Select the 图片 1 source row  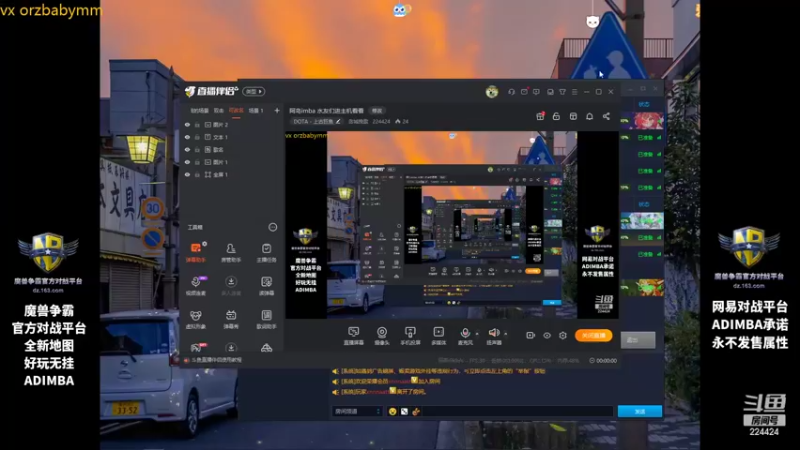[x=232, y=162]
